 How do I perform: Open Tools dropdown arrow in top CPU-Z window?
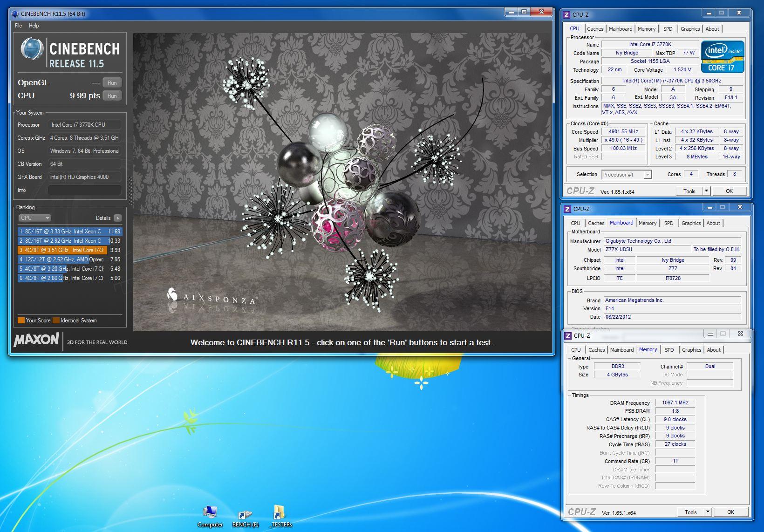tap(706, 191)
